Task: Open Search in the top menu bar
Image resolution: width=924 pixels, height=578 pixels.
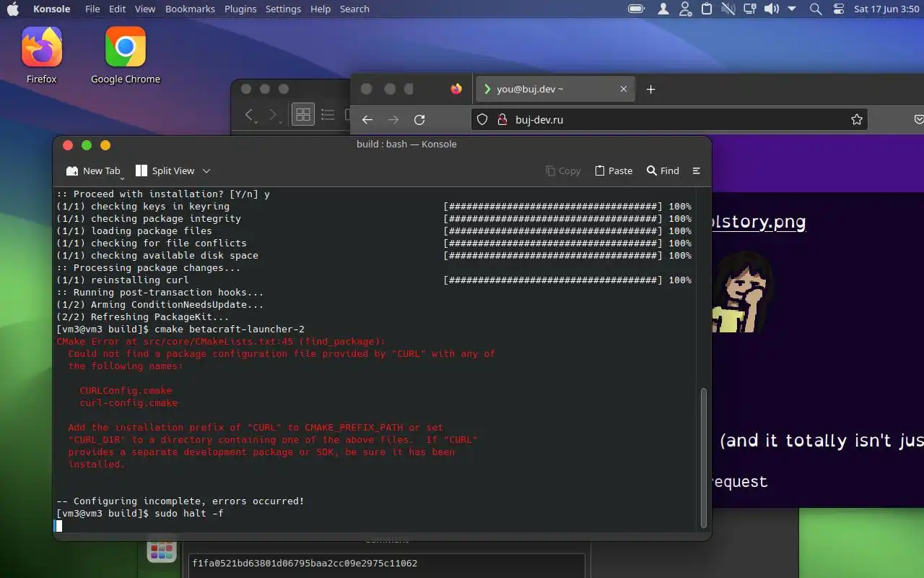Action: click(x=354, y=9)
